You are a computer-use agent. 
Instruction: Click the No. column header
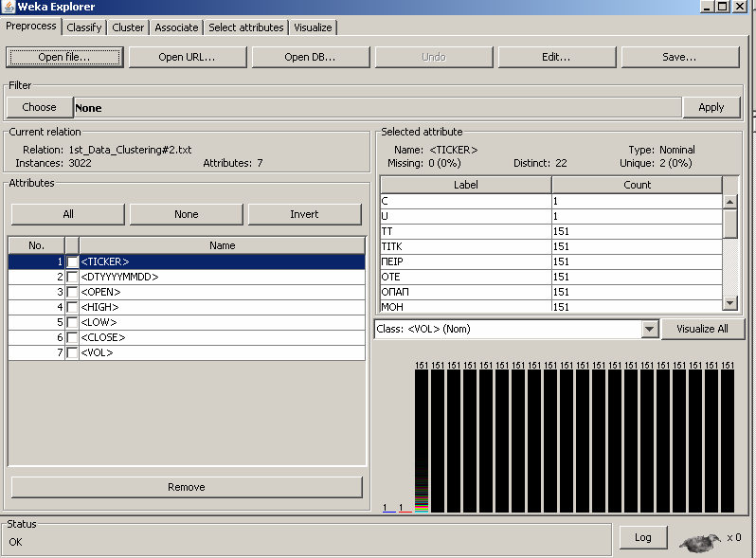coord(37,245)
